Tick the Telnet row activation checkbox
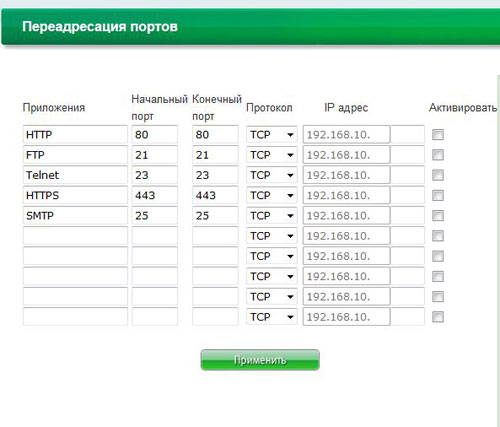The height and width of the screenshot is (427, 500). [x=438, y=175]
